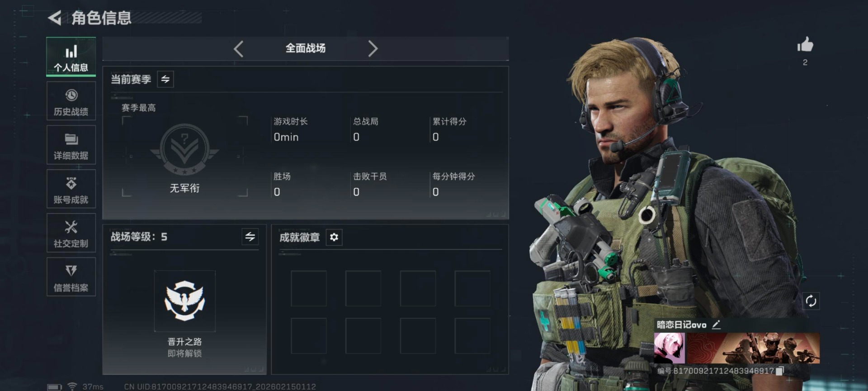Switch to previous game mode arrow
This screenshot has height=391, width=868.
239,48
